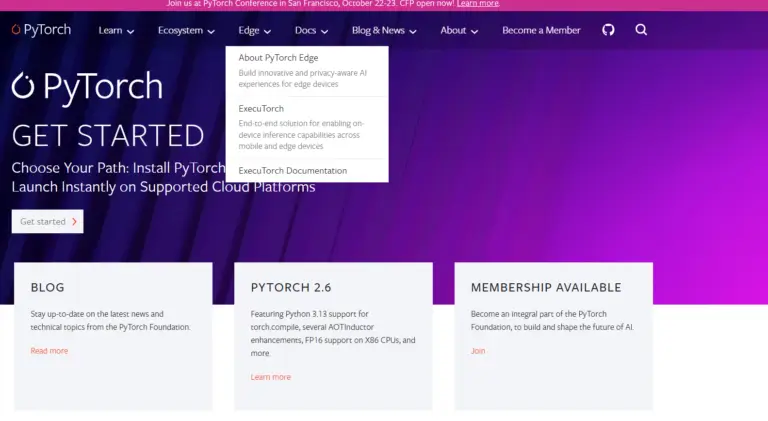Open ExecuTorch Documentation menu entry

[292, 171]
